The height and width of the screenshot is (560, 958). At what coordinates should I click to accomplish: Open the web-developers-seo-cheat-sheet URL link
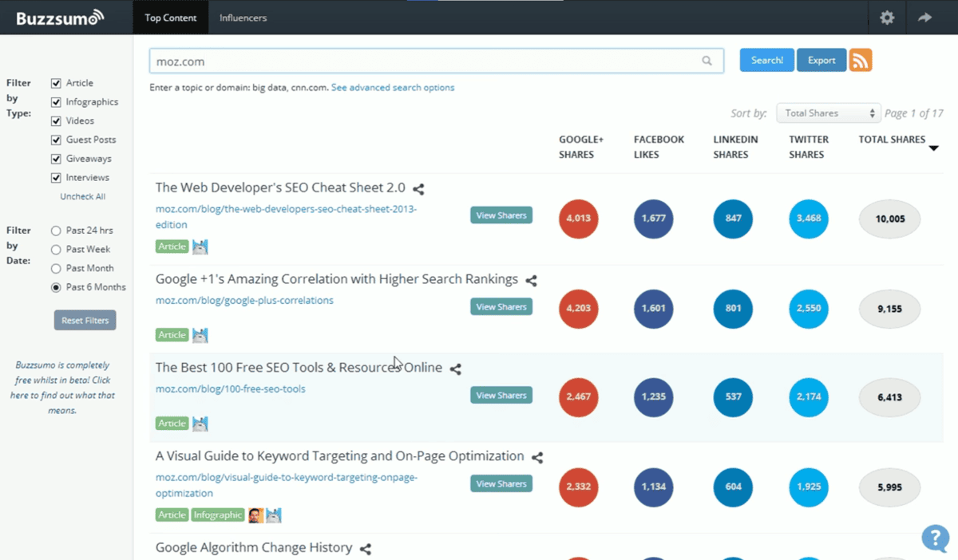286,217
